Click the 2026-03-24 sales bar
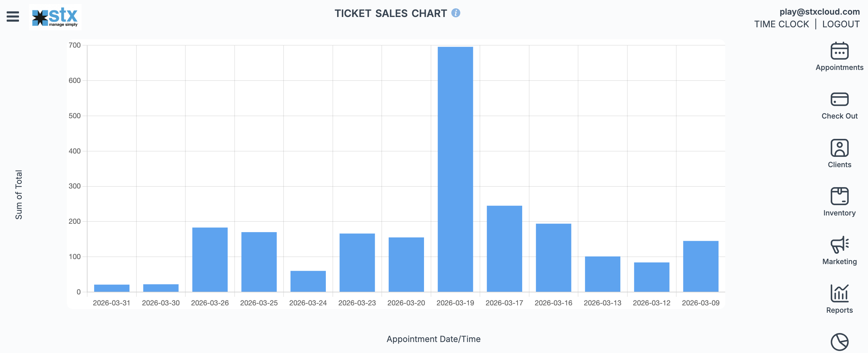868x353 pixels. (308, 281)
